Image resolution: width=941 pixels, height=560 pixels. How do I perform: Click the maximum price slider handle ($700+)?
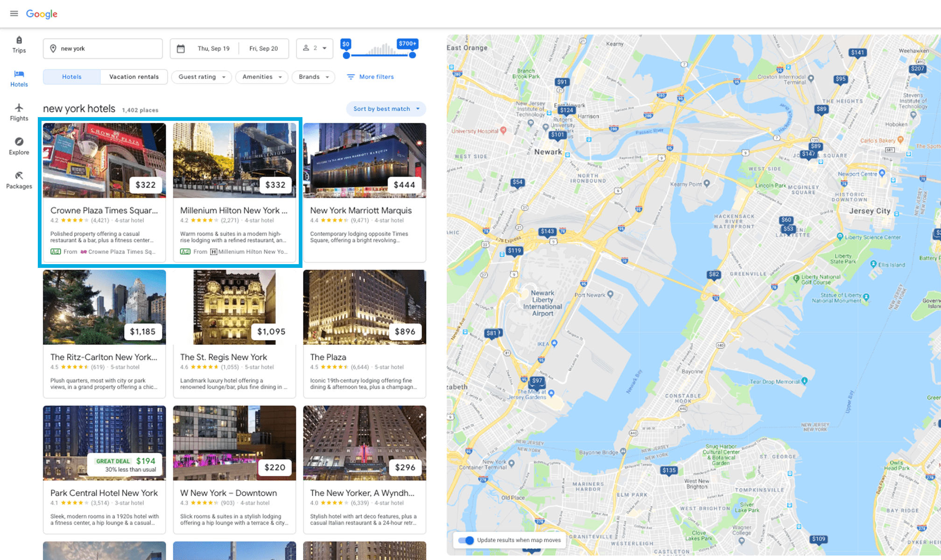413,55
